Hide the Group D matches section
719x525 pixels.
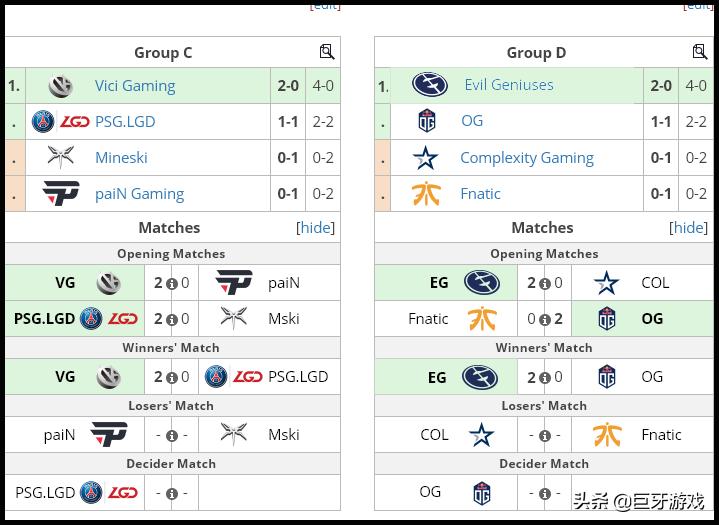pyautogui.click(x=688, y=227)
